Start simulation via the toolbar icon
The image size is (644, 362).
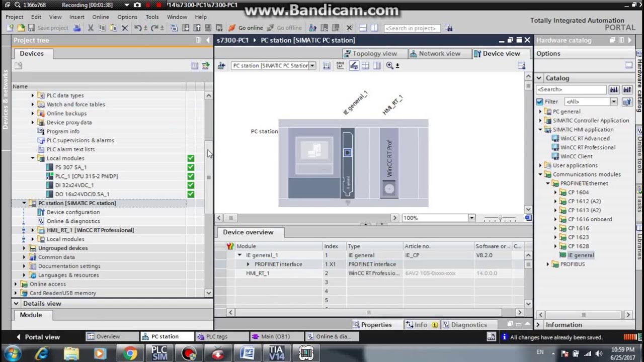(x=208, y=28)
